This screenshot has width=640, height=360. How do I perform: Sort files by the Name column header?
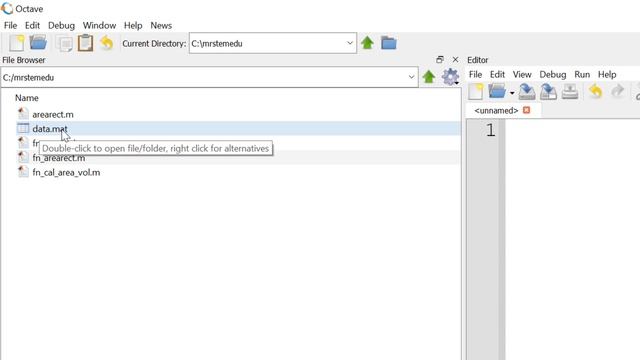point(27,98)
